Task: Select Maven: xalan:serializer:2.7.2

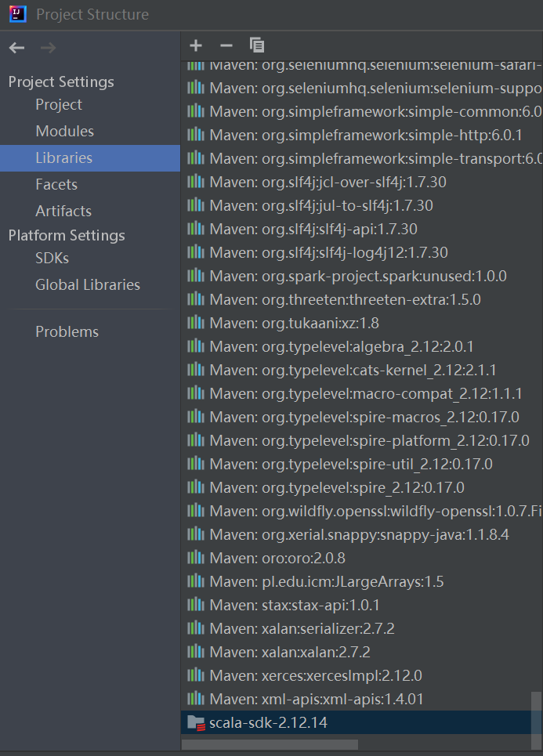Action: point(362,628)
